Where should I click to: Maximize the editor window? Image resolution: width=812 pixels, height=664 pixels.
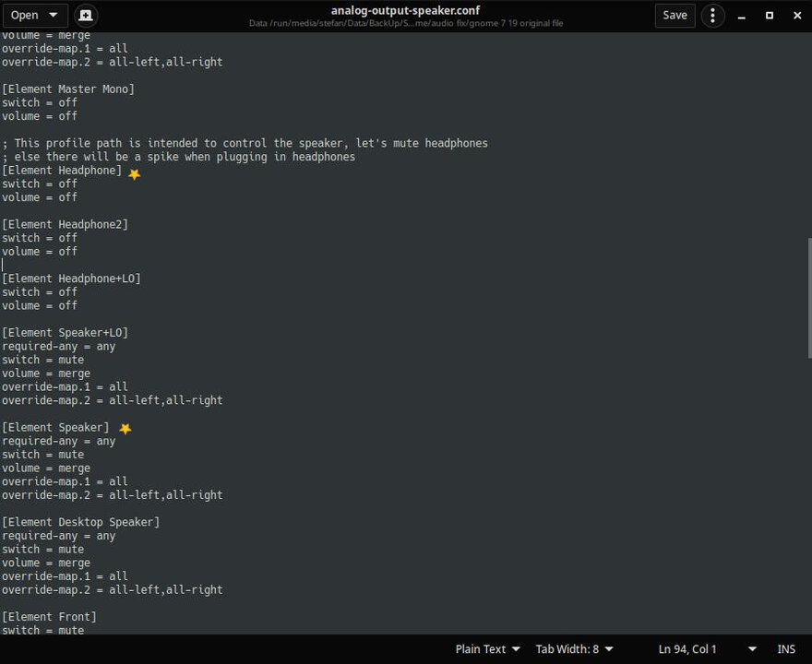(770, 16)
